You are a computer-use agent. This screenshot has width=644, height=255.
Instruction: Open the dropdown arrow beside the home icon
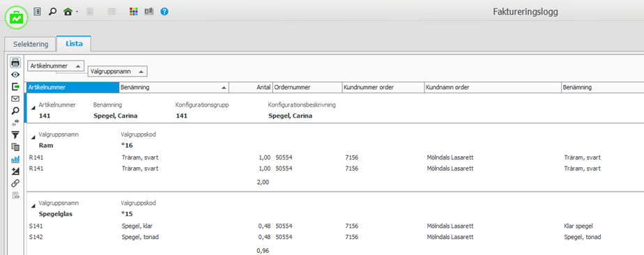coord(77,13)
